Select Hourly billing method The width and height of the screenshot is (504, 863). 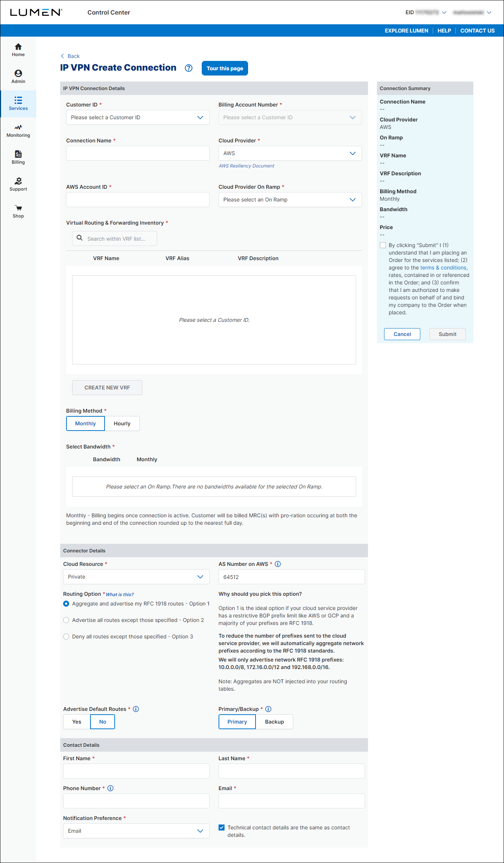[122, 423]
